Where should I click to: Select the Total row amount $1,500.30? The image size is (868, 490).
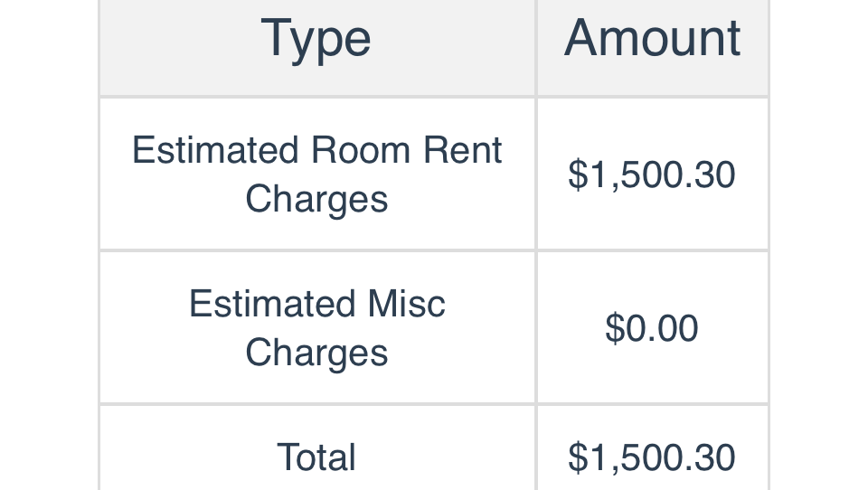pos(652,457)
